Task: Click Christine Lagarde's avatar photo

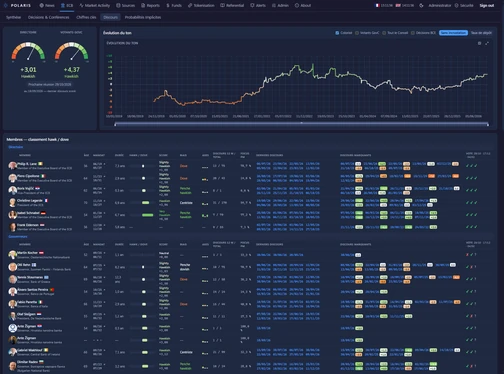Action: [13, 202]
